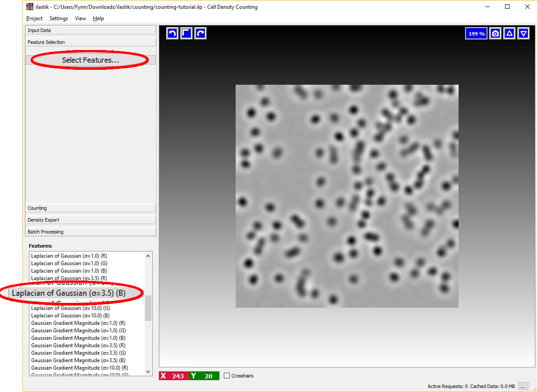Click the features list scroll-up arrow
Screen dimensions: 538x392
point(148,256)
